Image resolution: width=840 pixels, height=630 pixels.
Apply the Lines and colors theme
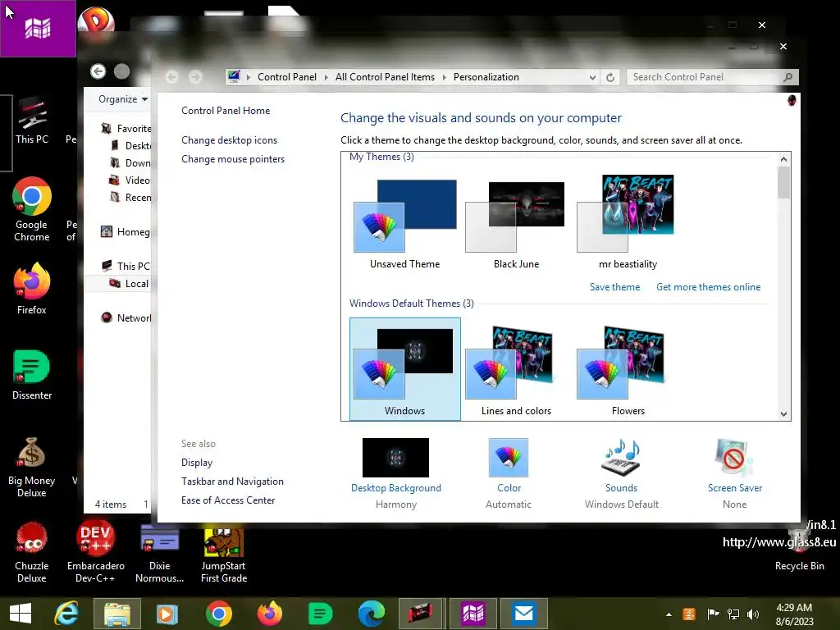pos(515,370)
